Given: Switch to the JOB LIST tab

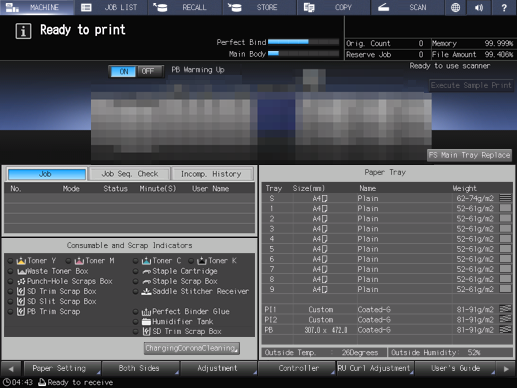Looking at the screenshot, I should (111, 7).
